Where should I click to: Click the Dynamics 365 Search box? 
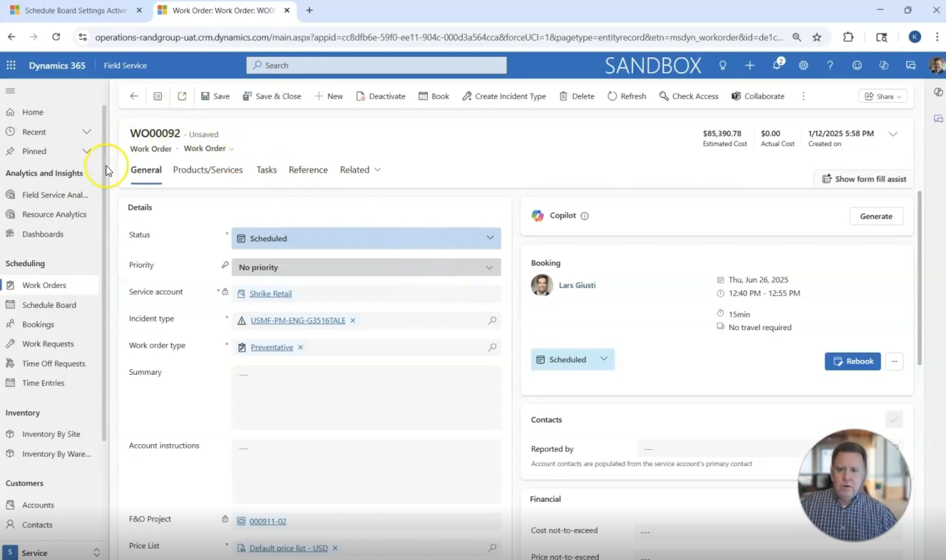pyautogui.click(x=376, y=65)
